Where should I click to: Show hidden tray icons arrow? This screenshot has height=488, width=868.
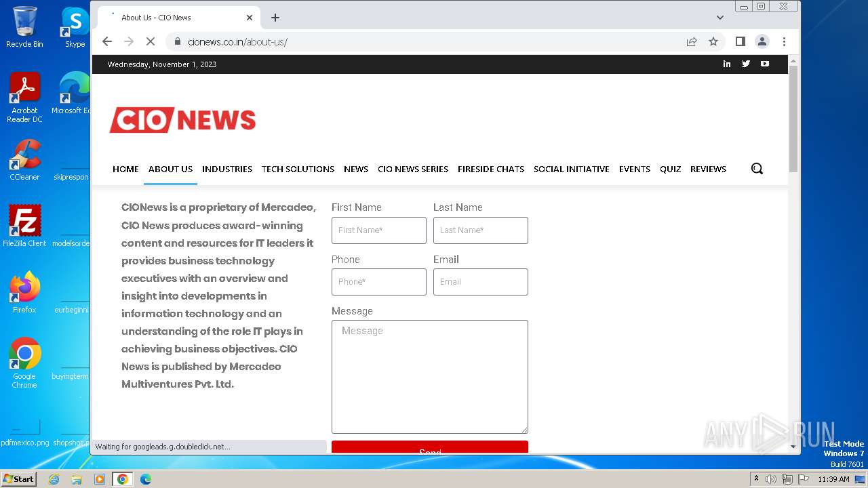coord(756,479)
